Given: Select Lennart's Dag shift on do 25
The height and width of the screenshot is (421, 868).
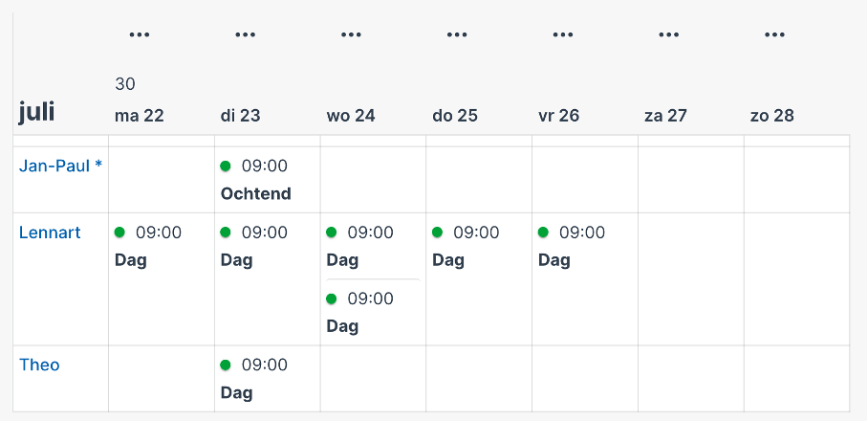Looking at the screenshot, I should (x=479, y=246).
